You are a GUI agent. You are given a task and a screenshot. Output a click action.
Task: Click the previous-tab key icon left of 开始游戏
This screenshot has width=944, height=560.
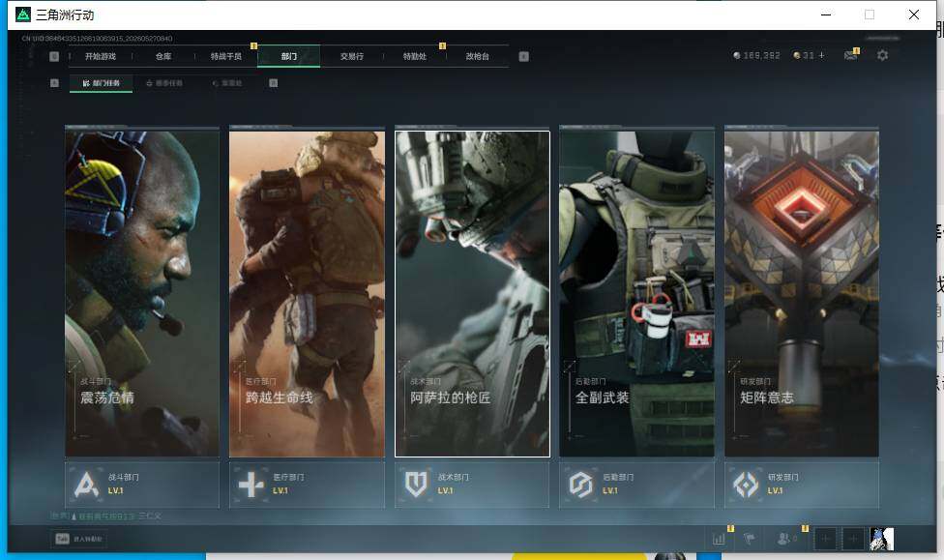(x=54, y=56)
